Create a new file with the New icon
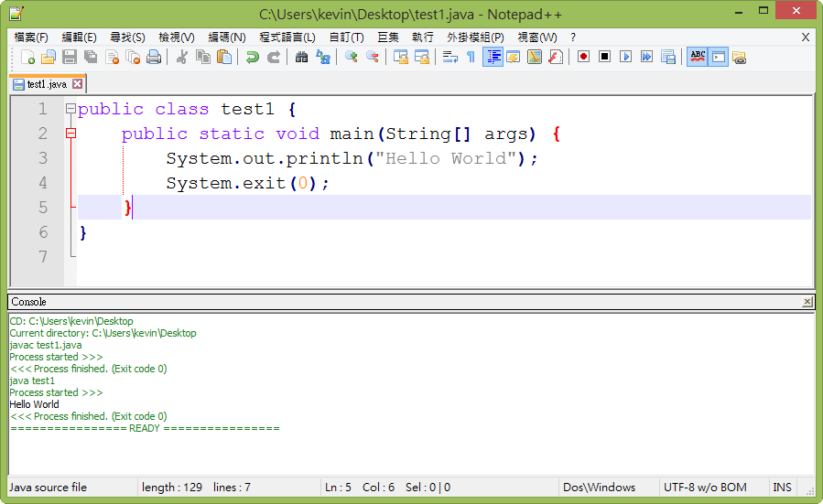 (27, 57)
